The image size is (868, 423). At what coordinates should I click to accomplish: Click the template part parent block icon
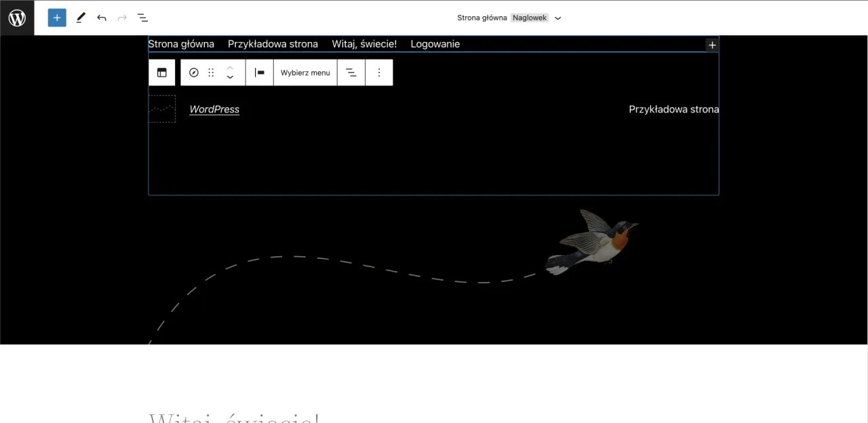162,73
